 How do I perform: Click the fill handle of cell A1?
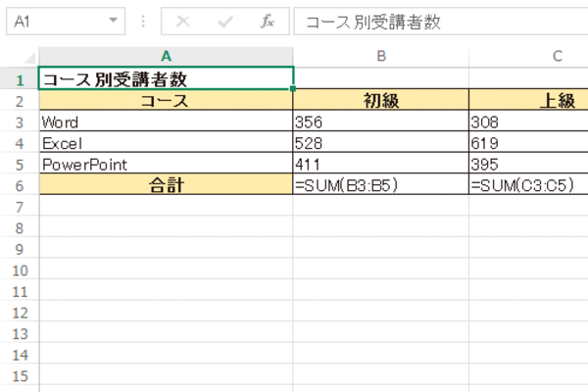point(293,88)
